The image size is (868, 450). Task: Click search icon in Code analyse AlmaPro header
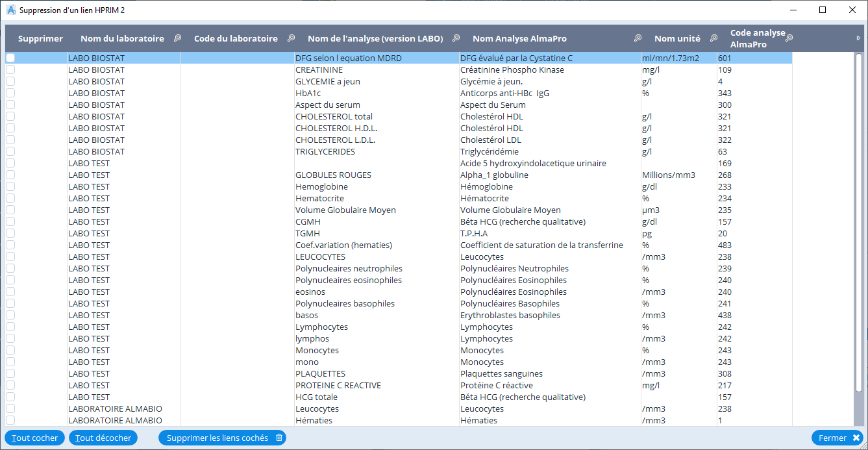(x=789, y=38)
